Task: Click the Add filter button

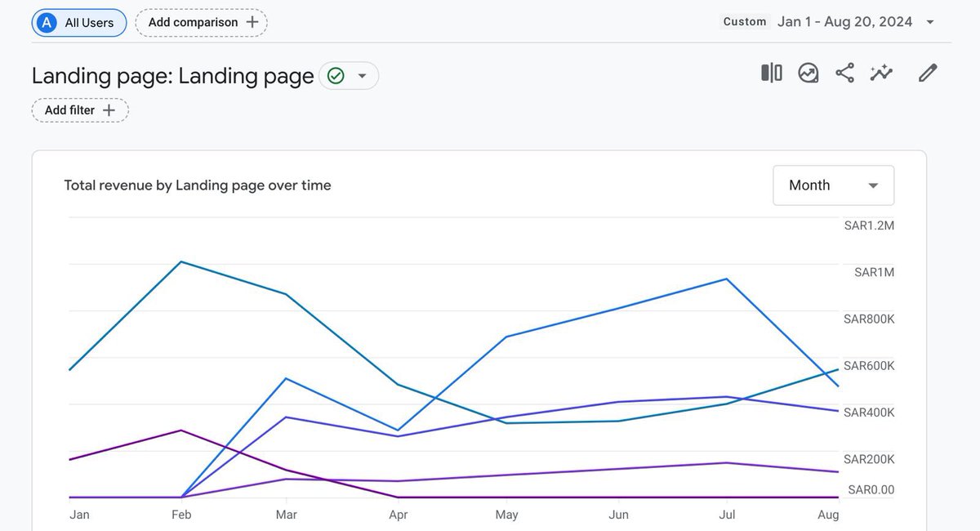Action: [x=80, y=110]
